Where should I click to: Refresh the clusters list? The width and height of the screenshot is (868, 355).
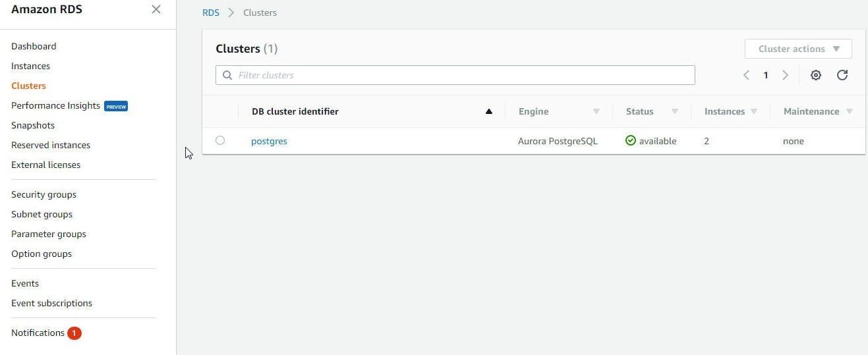[x=842, y=75]
